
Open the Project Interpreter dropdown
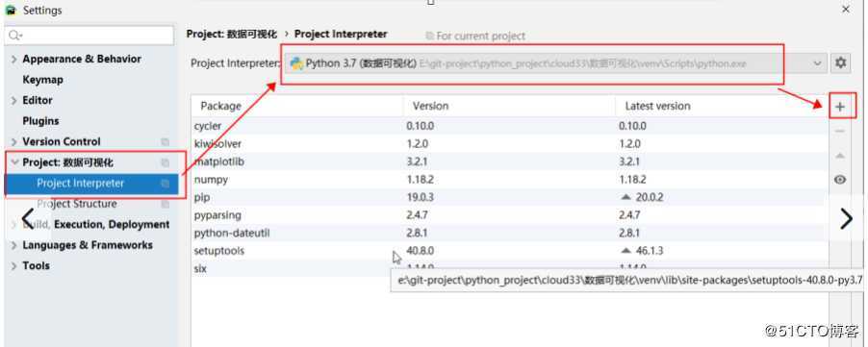pyautogui.click(x=818, y=63)
